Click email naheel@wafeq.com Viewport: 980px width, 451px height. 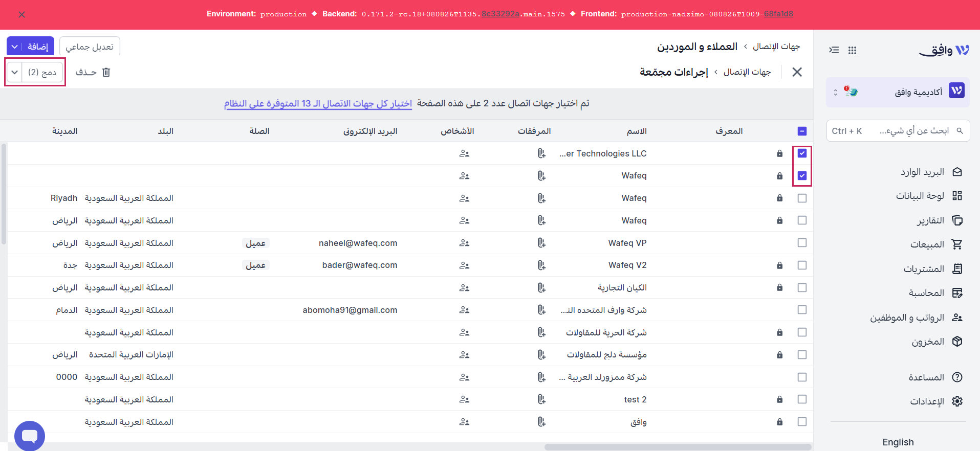tap(358, 243)
